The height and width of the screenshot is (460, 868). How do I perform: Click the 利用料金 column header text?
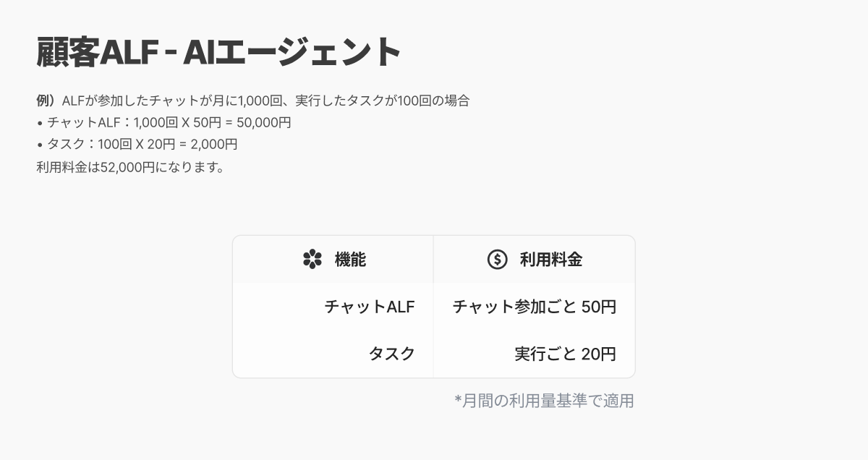pos(550,260)
